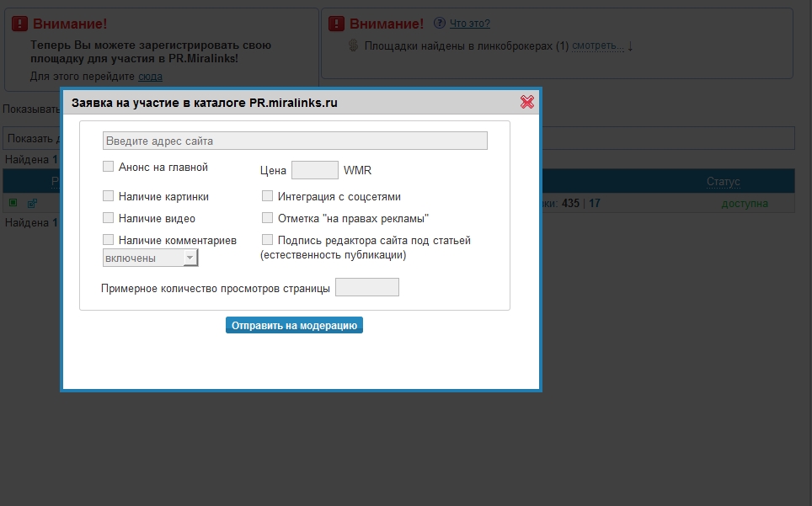This screenshot has width=812, height=506.
Task: Click the 'Что это?' help link
Action: click(470, 24)
